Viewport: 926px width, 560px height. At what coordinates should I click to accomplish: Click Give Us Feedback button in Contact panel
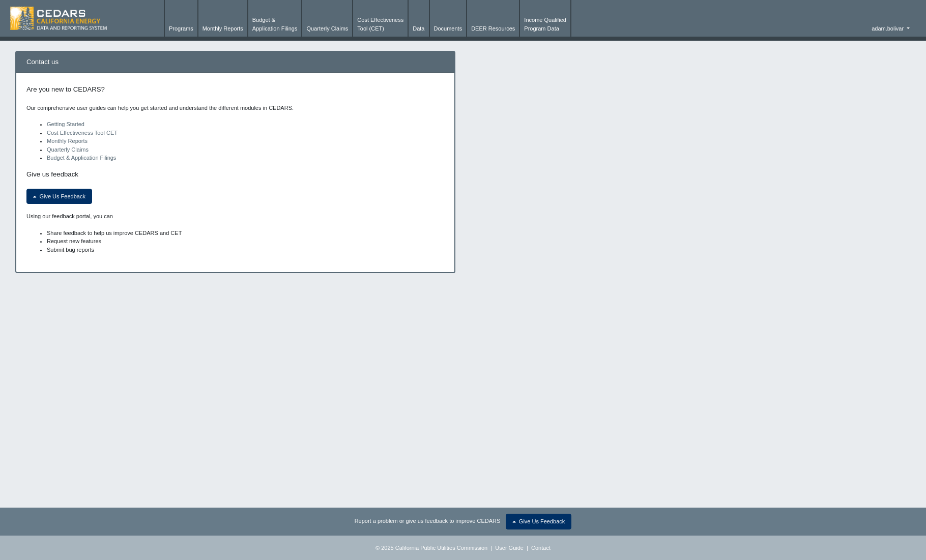[x=59, y=196]
